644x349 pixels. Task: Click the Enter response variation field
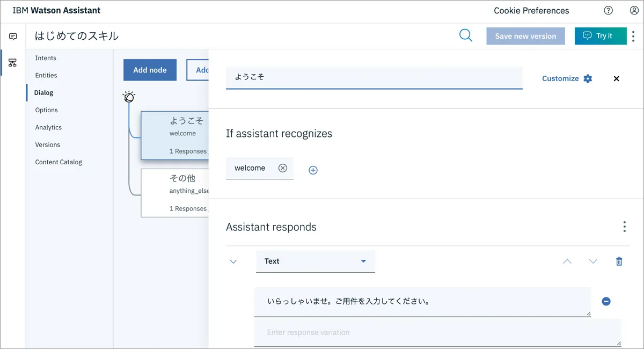pyautogui.click(x=437, y=333)
